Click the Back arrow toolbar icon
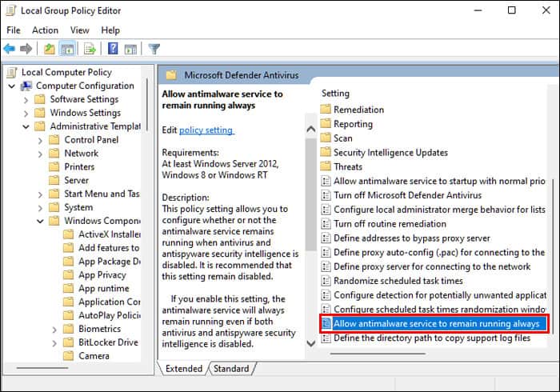Viewport: 560px width, 392px height. pos(10,49)
